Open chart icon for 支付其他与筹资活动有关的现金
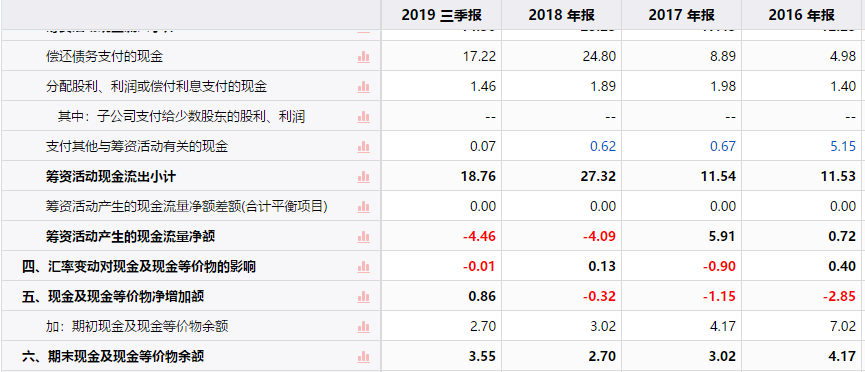 pyautogui.click(x=363, y=147)
